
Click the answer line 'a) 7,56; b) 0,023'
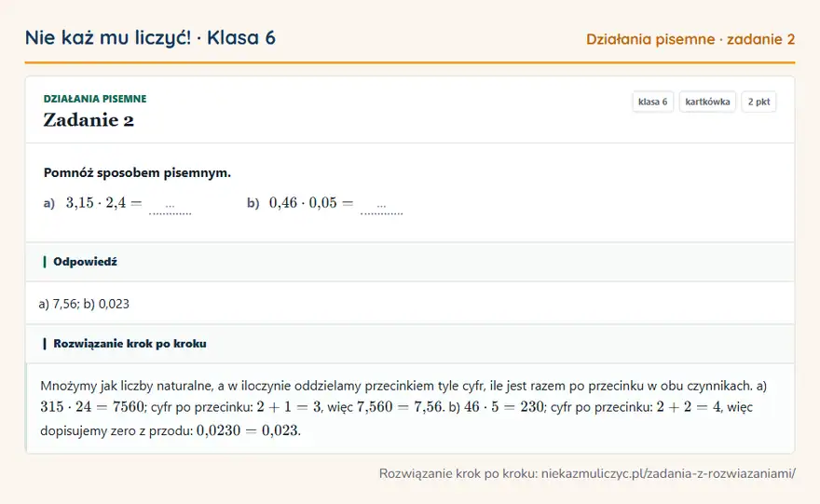pos(84,304)
